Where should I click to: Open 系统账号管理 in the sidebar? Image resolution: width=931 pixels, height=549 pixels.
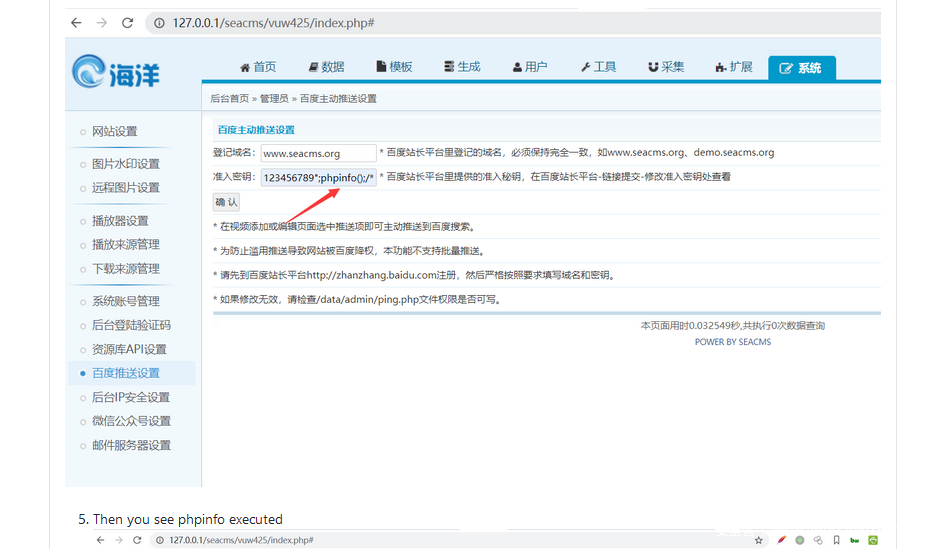click(126, 301)
